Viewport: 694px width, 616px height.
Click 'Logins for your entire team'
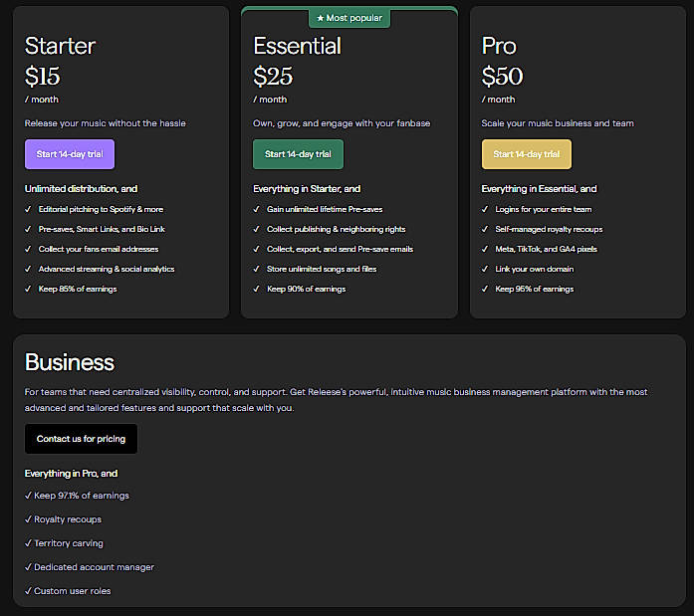(x=543, y=209)
